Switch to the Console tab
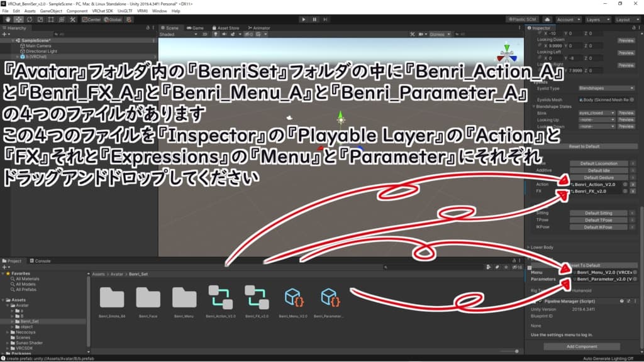The height and width of the screenshot is (362, 644). [x=40, y=261]
